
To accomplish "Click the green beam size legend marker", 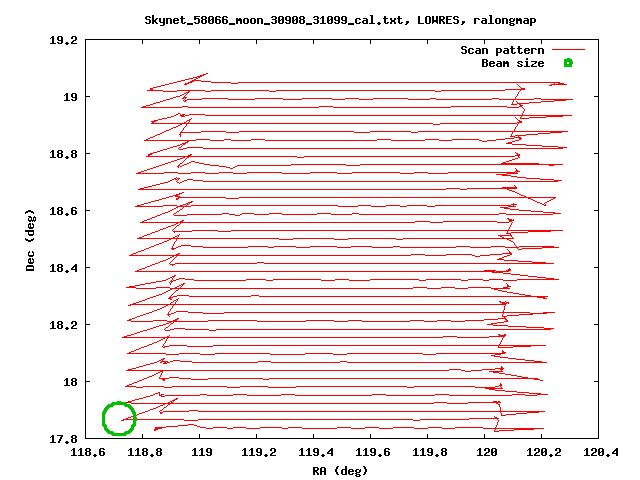I will tap(568, 63).
